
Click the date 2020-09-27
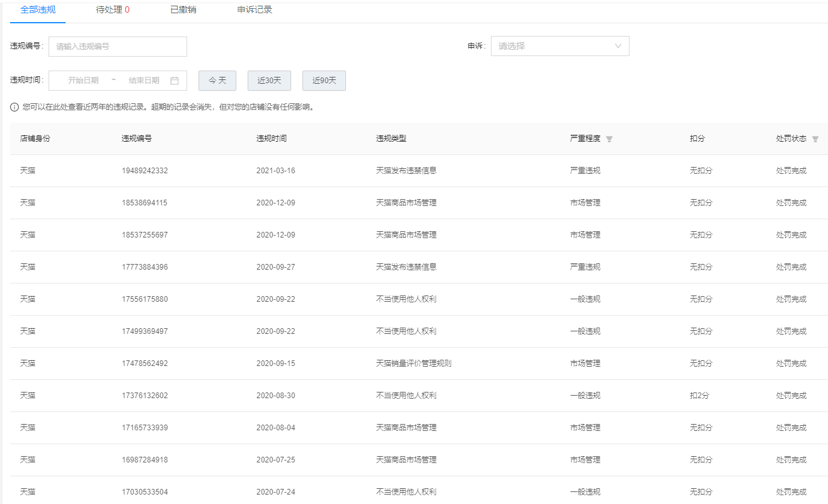[276, 267]
